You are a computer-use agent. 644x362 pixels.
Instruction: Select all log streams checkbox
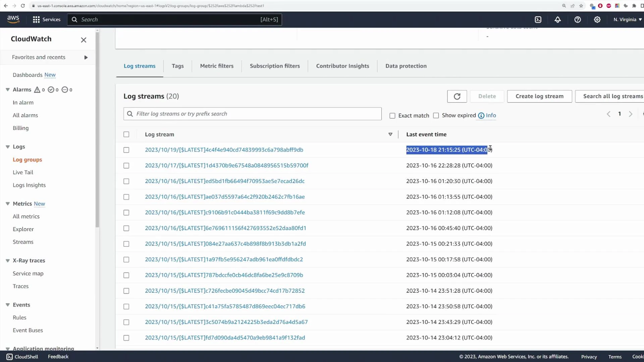tap(126, 134)
